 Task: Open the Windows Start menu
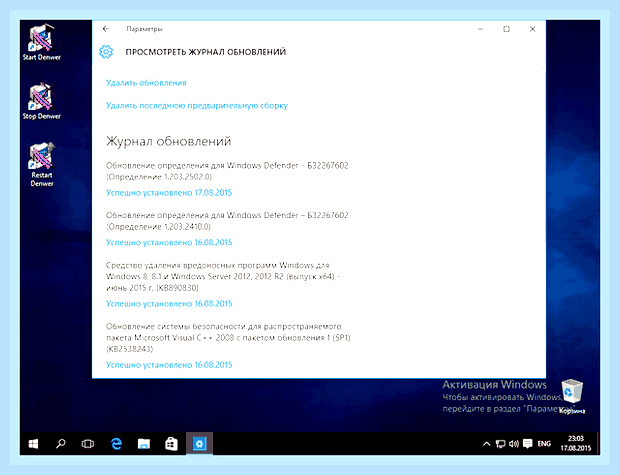tap(34, 444)
